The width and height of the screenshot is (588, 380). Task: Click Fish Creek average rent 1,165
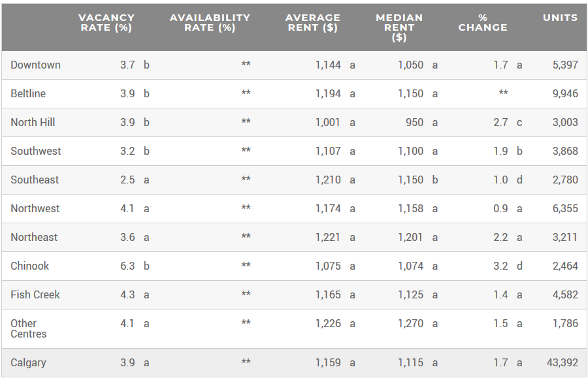click(x=328, y=294)
